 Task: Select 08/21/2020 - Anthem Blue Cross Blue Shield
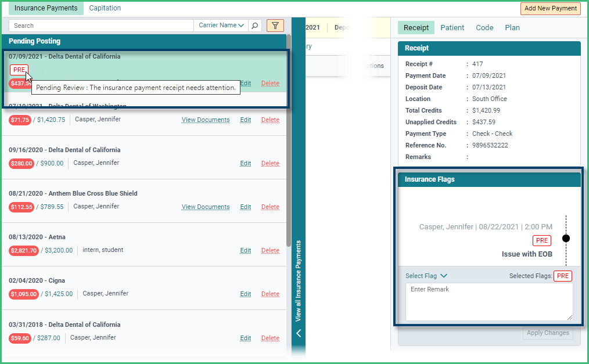coord(73,193)
